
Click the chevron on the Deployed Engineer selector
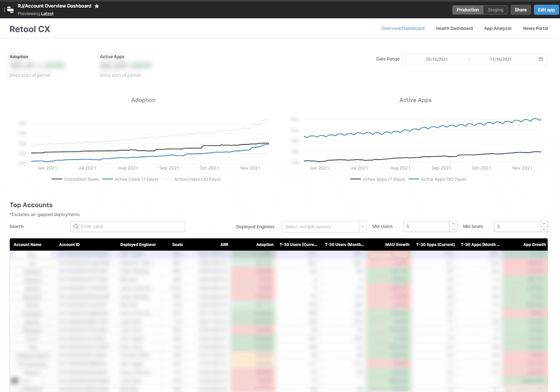362,226
